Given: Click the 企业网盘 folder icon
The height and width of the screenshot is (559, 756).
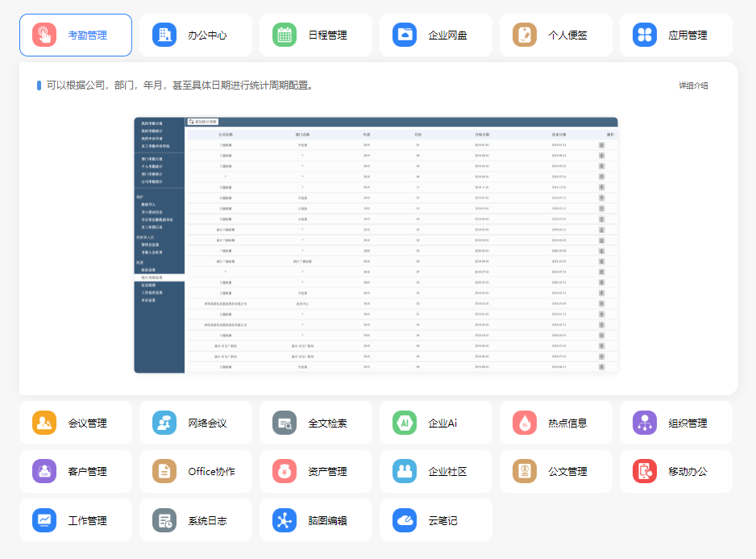Looking at the screenshot, I should click(x=405, y=35).
